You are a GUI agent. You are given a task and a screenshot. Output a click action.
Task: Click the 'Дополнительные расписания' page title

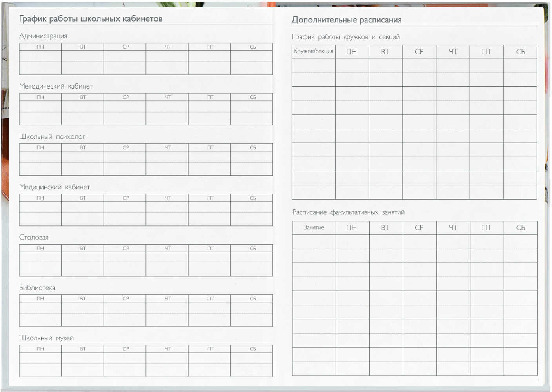coord(347,20)
